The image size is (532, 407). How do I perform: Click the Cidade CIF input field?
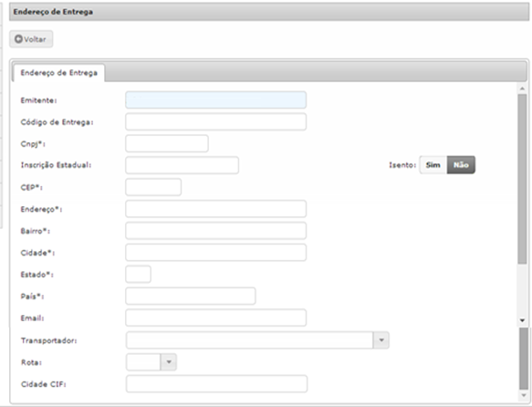pyautogui.click(x=216, y=384)
